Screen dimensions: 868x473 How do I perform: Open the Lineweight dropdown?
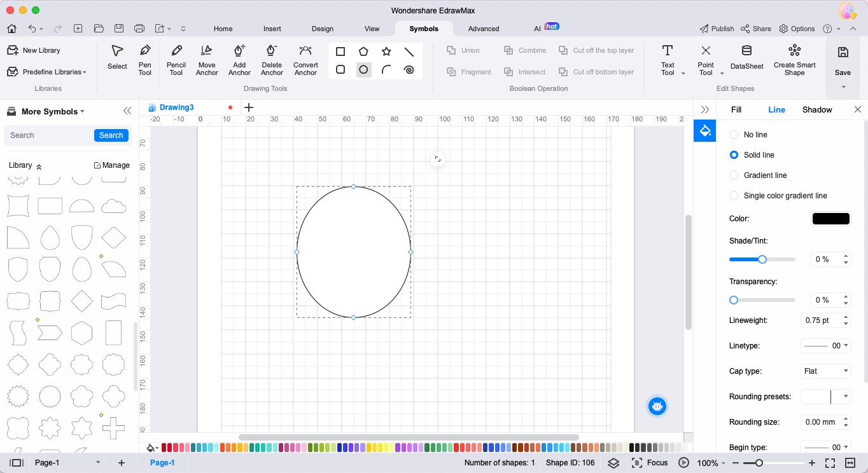coord(826,320)
